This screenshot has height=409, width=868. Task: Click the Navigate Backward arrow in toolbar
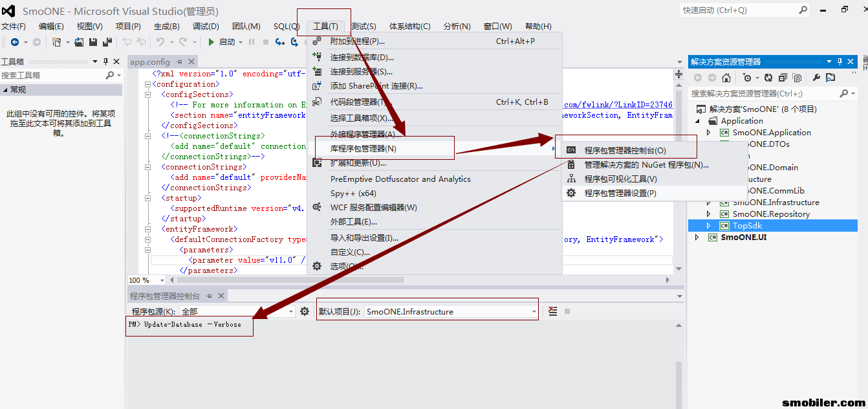pyautogui.click(x=14, y=42)
